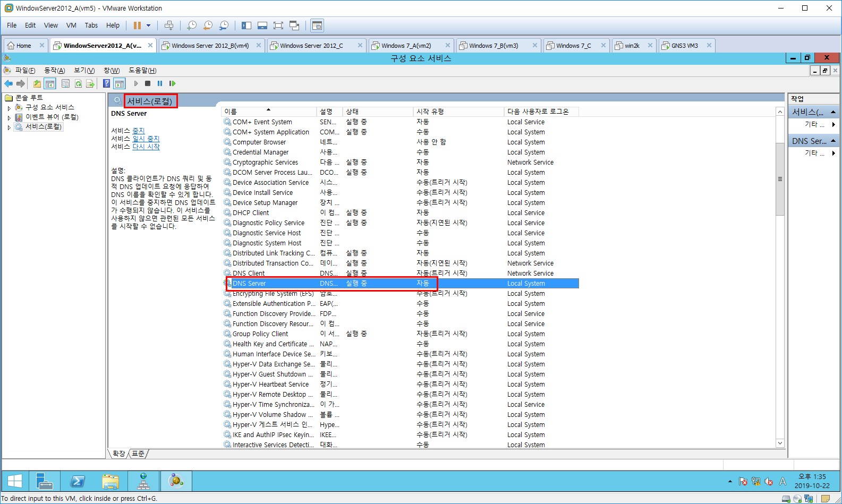Toggle show/hide console tree icon
Screen dimensions: 842x504
pos(50,83)
